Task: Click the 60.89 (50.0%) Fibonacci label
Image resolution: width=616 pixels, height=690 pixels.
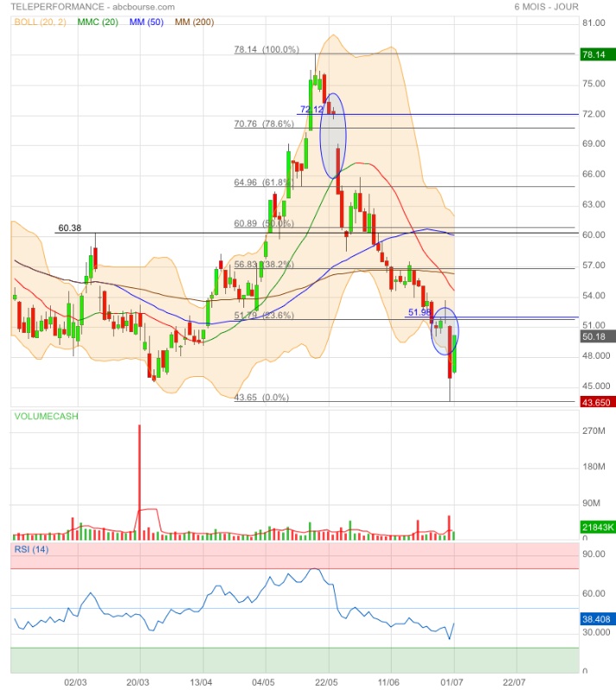Action: click(x=264, y=223)
